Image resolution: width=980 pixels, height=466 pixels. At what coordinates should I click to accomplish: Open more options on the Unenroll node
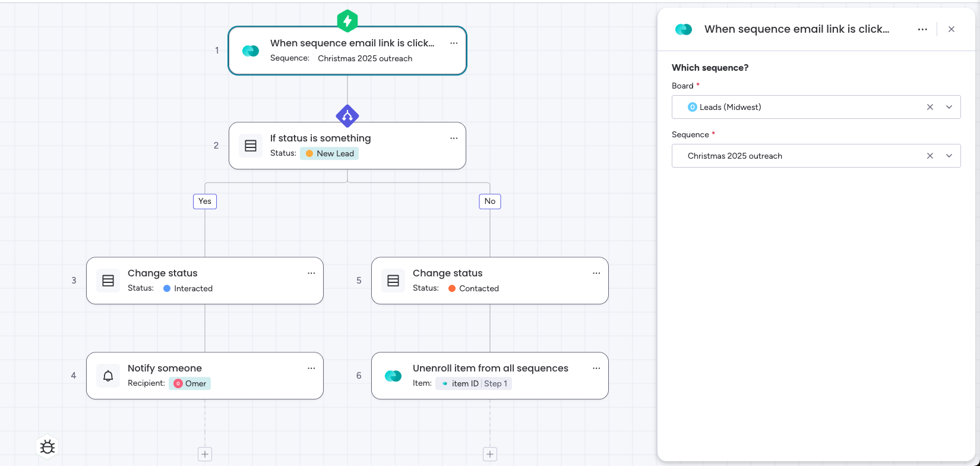tap(596, 368)
